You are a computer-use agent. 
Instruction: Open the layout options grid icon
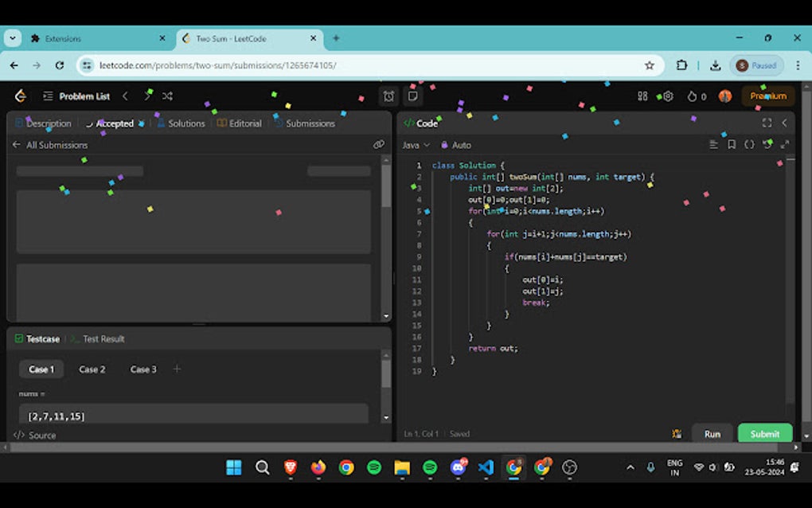pyautogui.click(x=642, y=96)
